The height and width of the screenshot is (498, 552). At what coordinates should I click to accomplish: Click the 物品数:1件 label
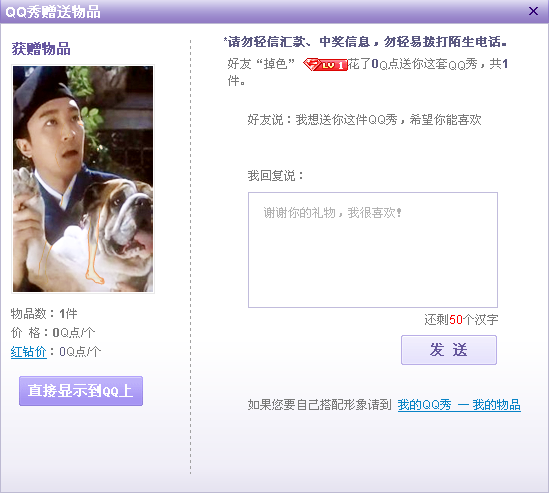click(x=44, y=315)
